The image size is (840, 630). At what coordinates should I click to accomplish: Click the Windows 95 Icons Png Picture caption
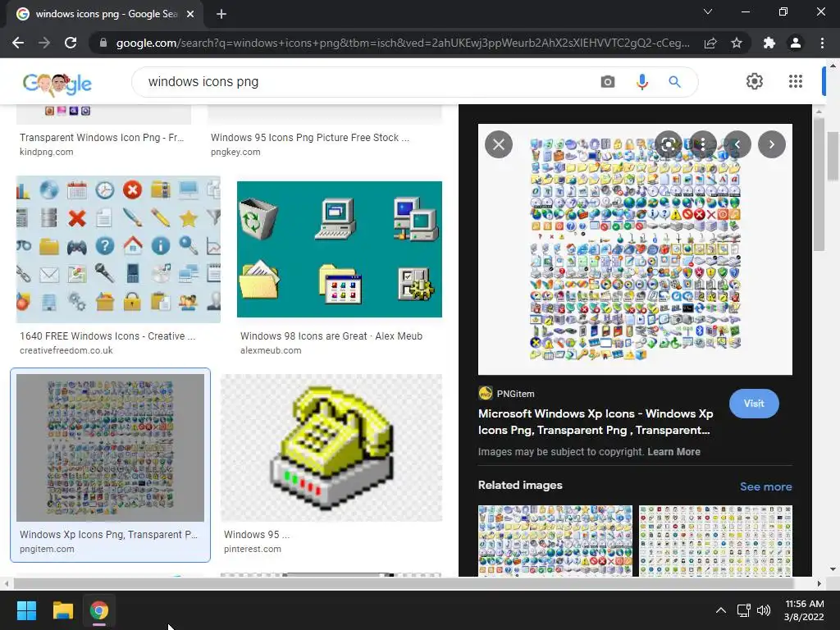click(309, 138)
